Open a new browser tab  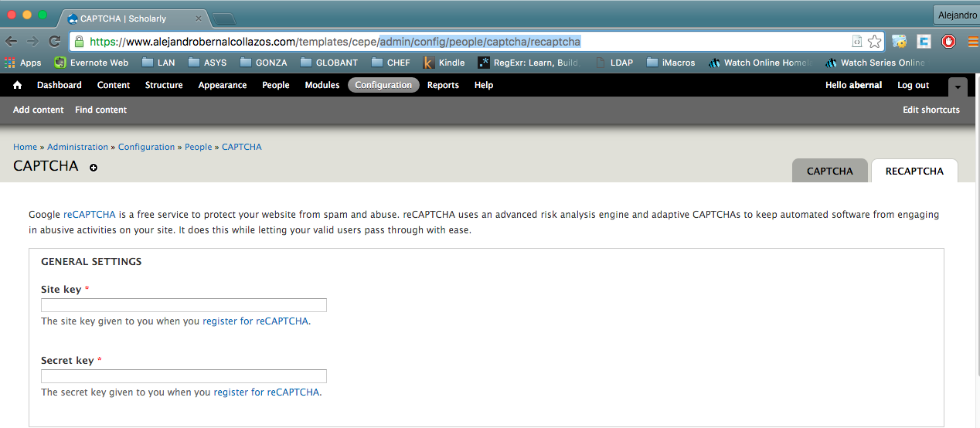pos(223,19)
